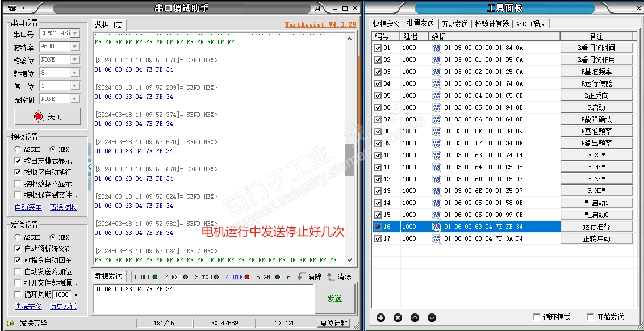The height and width of the screenshot is (331, 644).
Task: Switch to 校验计算器 tab
Action: click(x=492, y=24)
